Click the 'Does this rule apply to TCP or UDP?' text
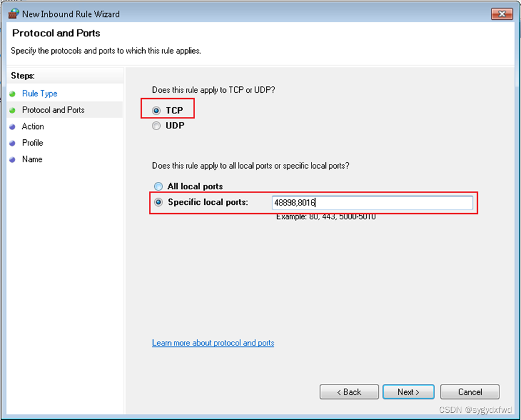 coord(213,90)
